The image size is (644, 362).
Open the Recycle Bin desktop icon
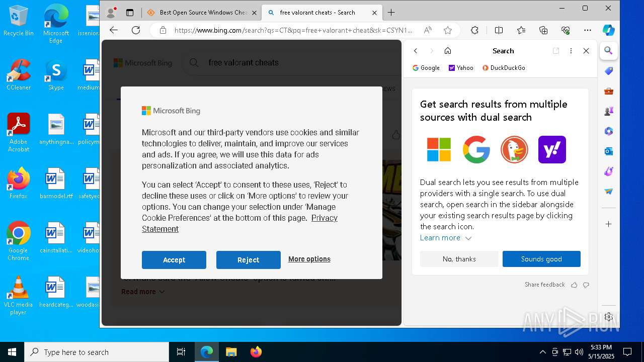(x=19, y=20)
